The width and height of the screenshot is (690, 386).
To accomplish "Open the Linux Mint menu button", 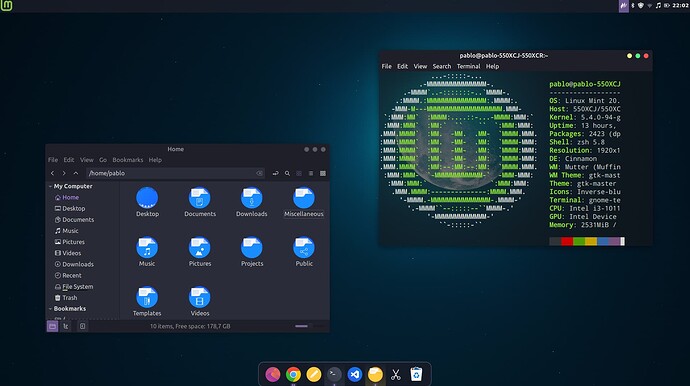I will click(x=6, y=6).
